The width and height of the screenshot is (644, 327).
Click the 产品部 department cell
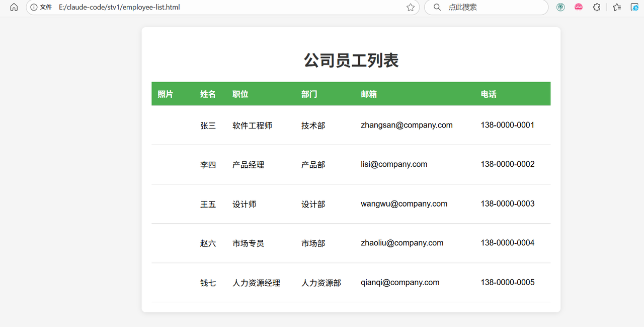tap(313, 165)
